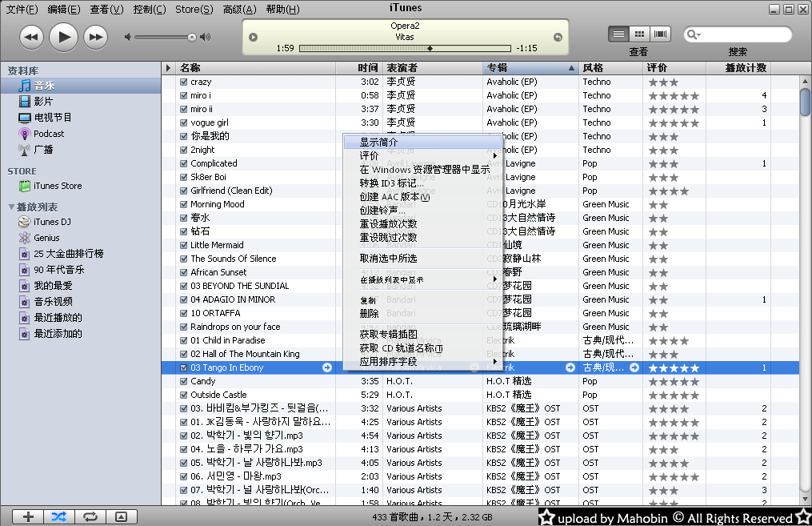Screen dimensions: 812x526
Task: Expand 应用排序字段 submenu
Action: tap(422, 362)
